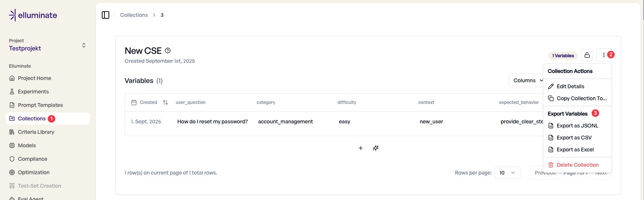Image resolution: width=644 pixels, height=200 pixels.
Task: Click the Collections breadcrumb link
Action: tap(134, 15)
